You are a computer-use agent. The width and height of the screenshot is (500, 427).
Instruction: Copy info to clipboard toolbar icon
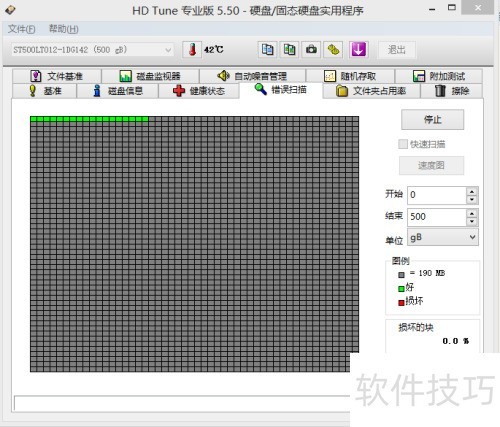[267, 50]
